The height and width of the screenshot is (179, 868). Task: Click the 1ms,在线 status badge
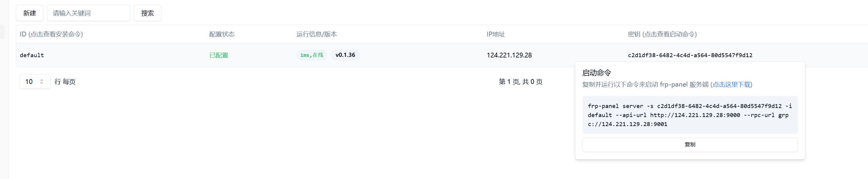(312, 55)
